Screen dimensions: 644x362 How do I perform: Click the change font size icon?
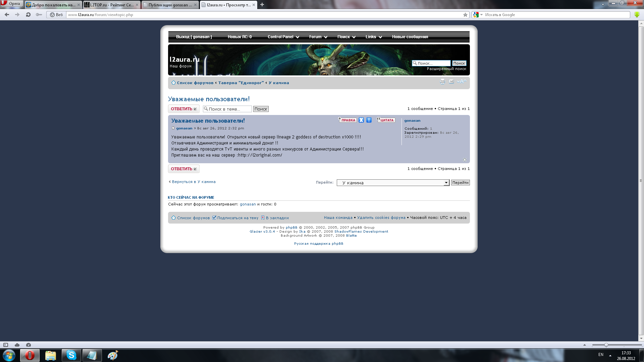click(462, 81)
